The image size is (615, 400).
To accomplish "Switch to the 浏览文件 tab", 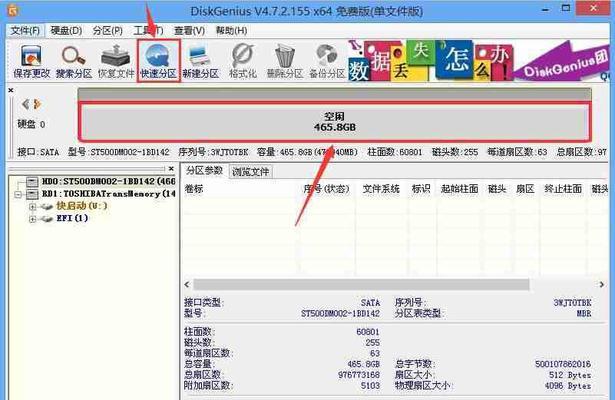I will tap(251, 171).
